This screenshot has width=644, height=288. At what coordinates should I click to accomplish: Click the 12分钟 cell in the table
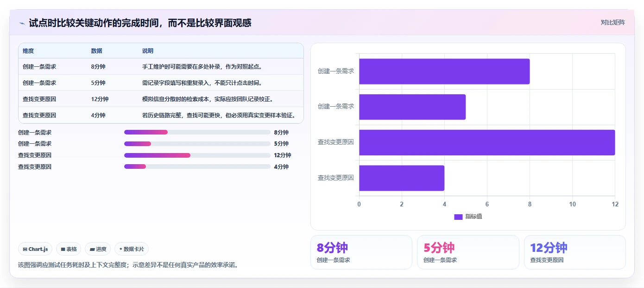click(x=100, y=99)
